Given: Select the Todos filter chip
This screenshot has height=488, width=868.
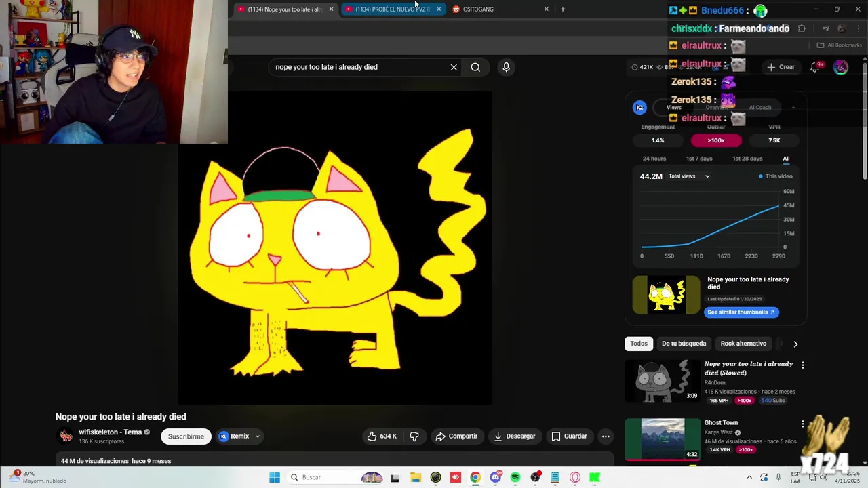Looking at the screenshot, I should [639, 344].
